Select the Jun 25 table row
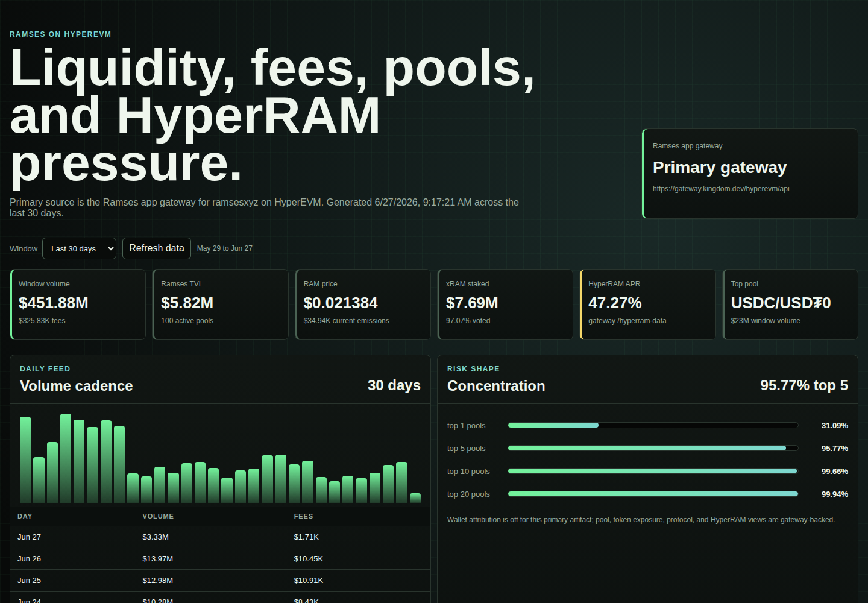Image resolution: width=868 pixels, height=603 pixels. point(221,581)
